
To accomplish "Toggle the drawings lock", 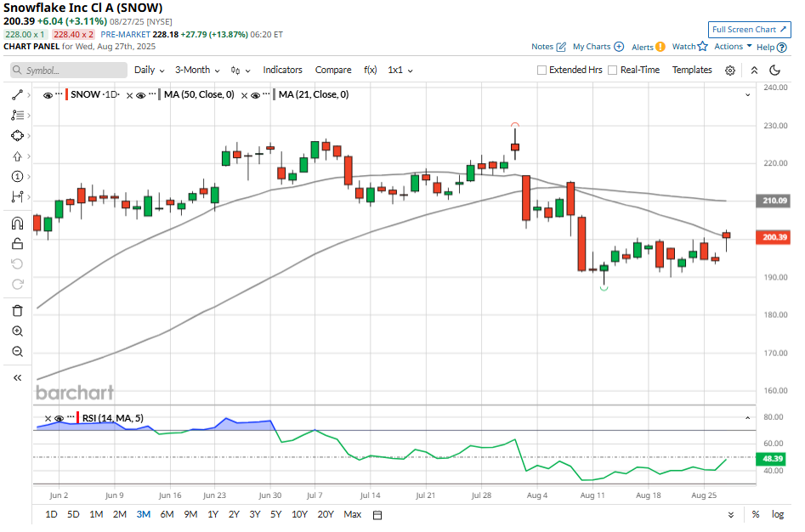I will pyautogui.click(x=17, y=243).
